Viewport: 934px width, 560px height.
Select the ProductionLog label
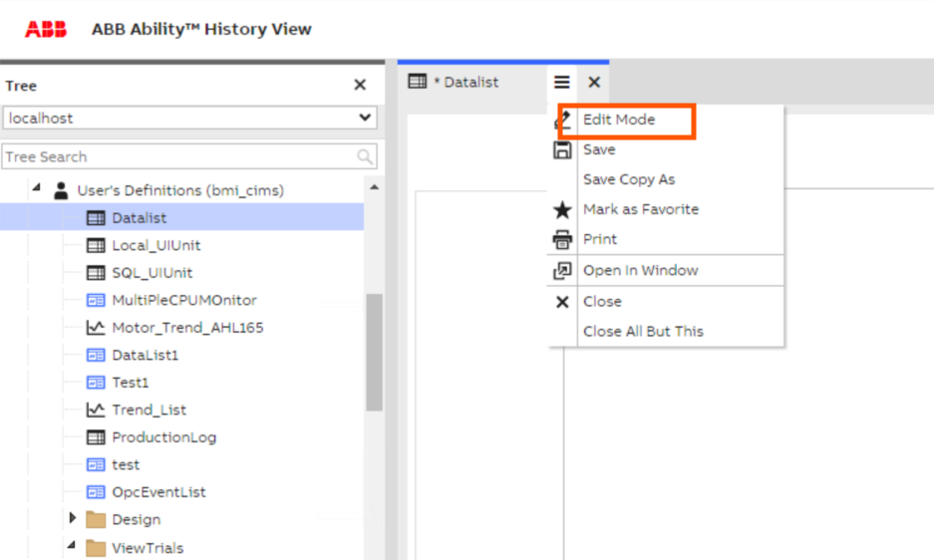point(163,437)
